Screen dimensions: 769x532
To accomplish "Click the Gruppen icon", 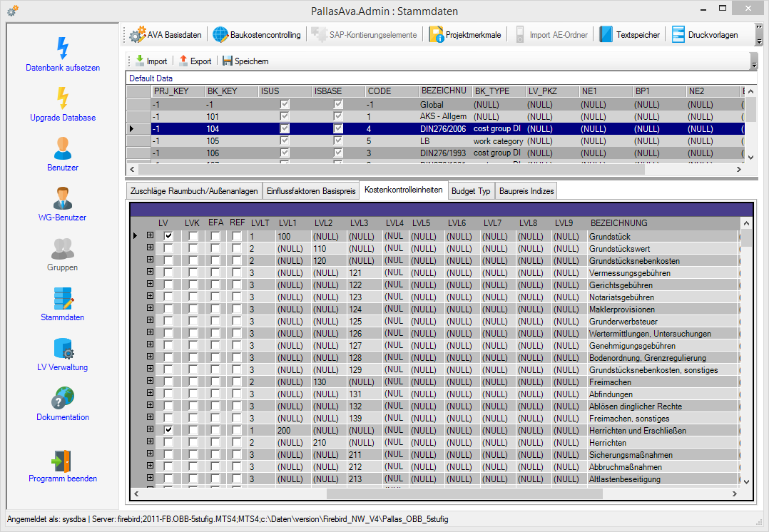I will tap(62, 249).
